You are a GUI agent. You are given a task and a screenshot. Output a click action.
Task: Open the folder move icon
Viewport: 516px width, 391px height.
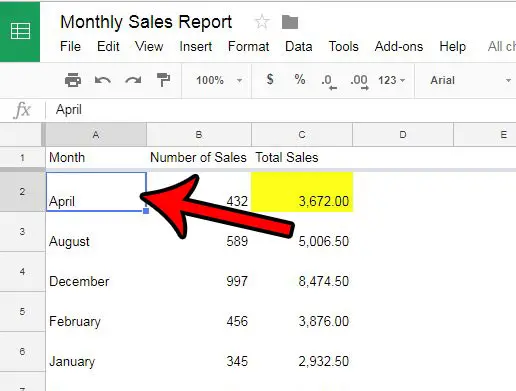pos(290,22)
